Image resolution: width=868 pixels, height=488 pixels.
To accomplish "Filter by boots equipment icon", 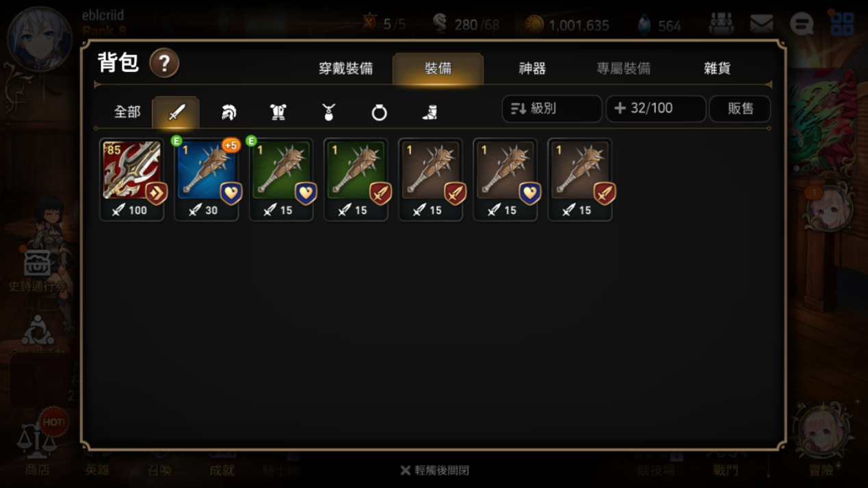I will click(x=430, y=112).
